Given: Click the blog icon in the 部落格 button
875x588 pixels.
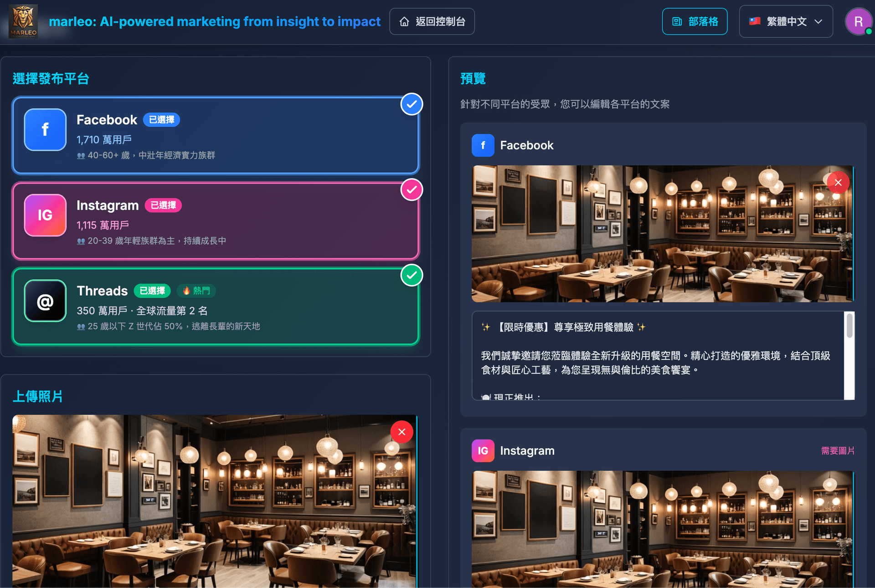Looking at the screenshot, I should coord(677,21).
